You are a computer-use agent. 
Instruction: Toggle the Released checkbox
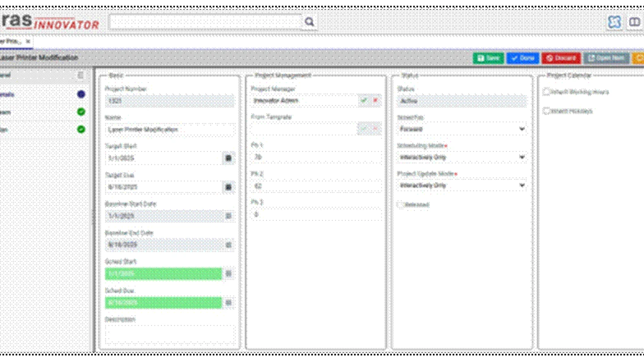click(401, 205)
